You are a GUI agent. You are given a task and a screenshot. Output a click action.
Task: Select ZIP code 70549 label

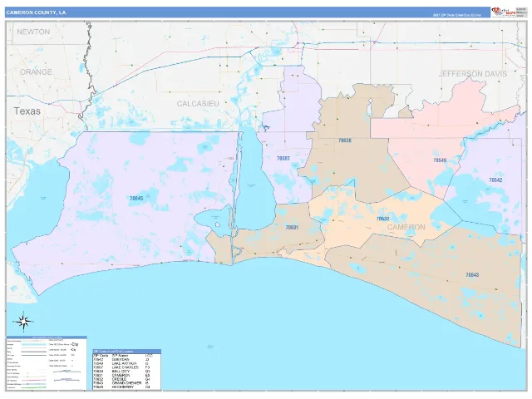(440, 160)
